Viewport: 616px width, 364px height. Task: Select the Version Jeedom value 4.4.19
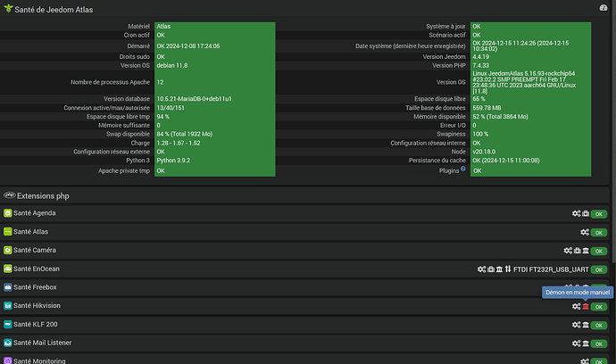480,56
